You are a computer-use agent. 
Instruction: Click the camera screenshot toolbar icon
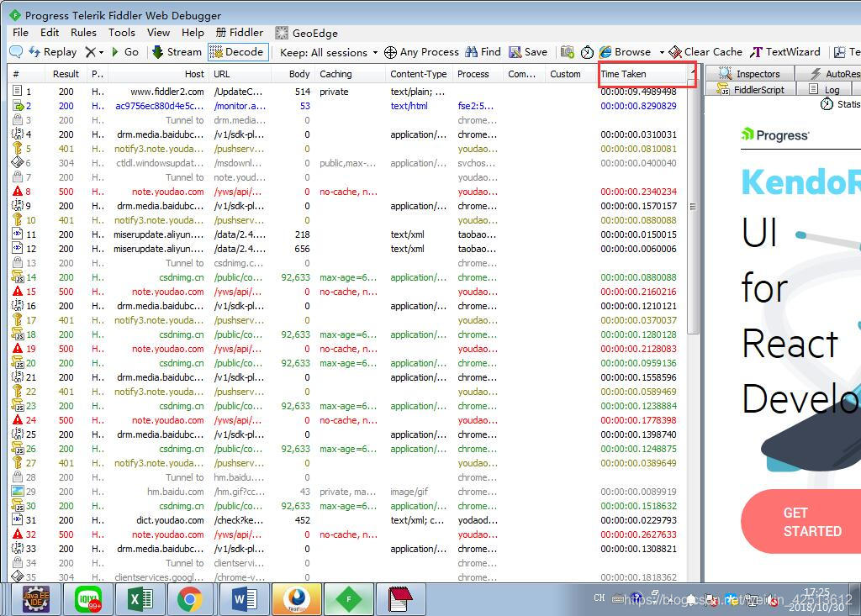(x=568, y=51)
